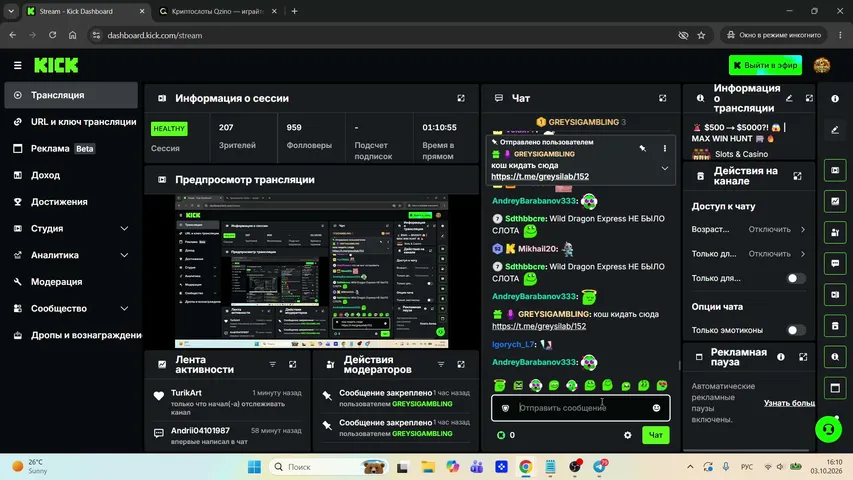Click the stream preview thumbnail

(311, 272)
